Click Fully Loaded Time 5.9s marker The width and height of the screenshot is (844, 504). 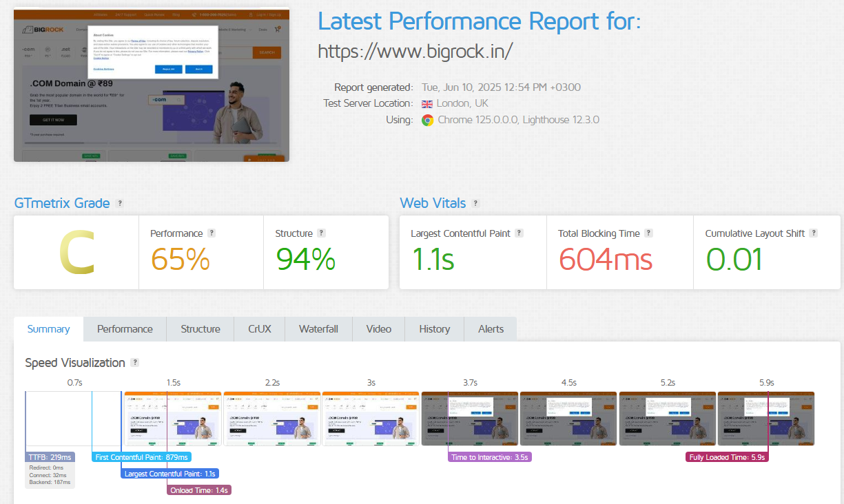click(728, 457)
